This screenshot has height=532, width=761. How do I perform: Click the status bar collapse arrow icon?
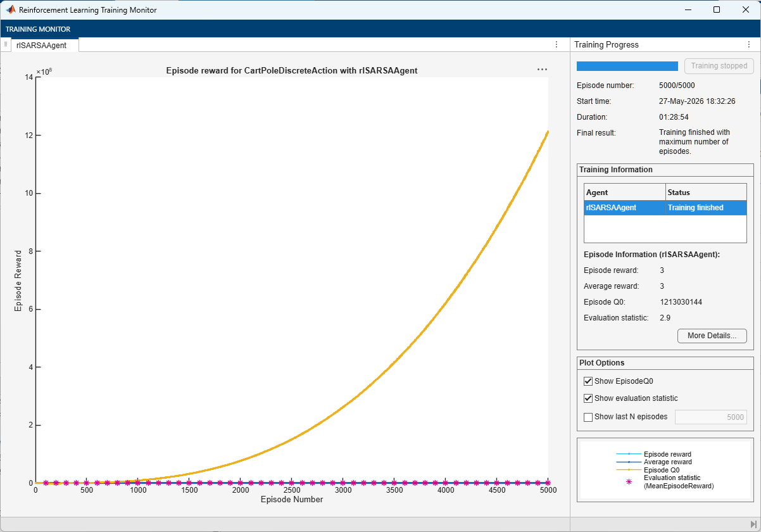tap(753, 524)
